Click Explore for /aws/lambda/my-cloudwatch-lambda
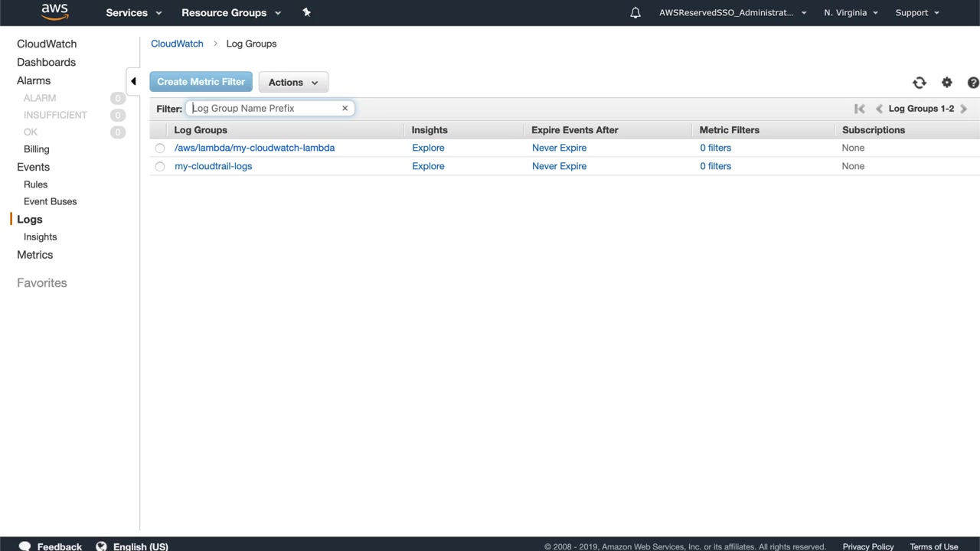This screenshot has width=980, height=551. click(x=428, y=148)
